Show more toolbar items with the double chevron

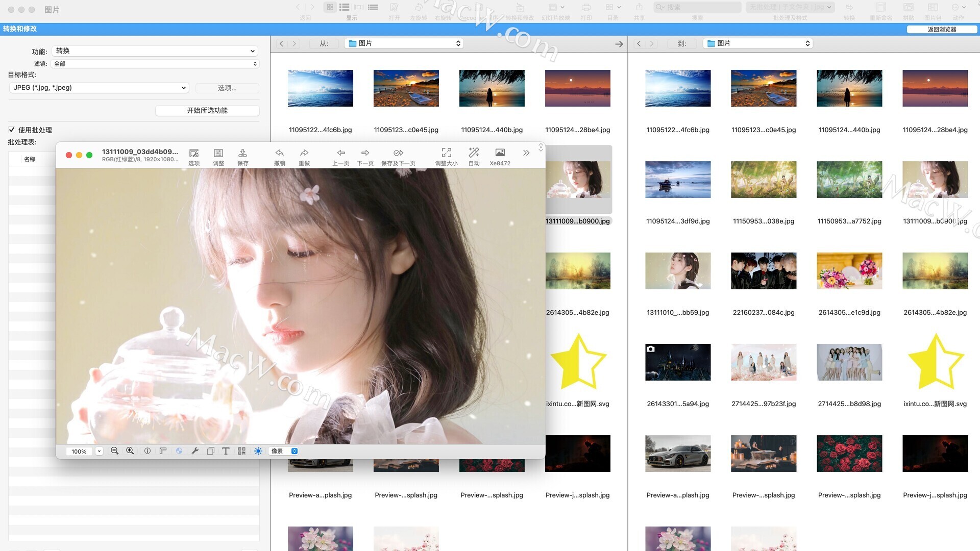pyautogui.click(x=526, y=153)
